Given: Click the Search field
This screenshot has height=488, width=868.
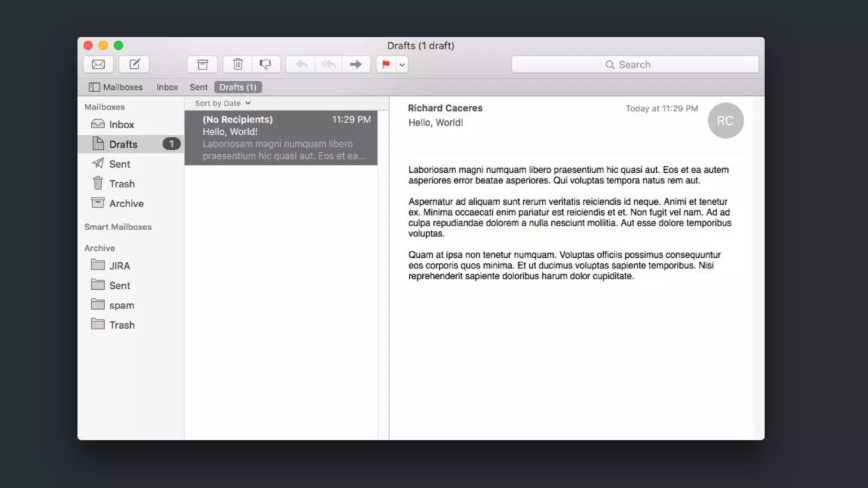Looking at the screenshot, I should [634, 65].
